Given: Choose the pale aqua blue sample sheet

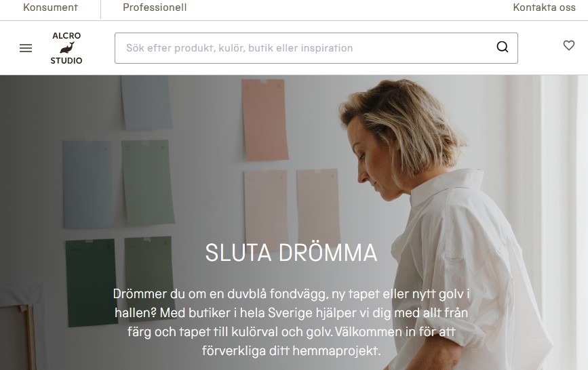Looking at the screenshot, I should 88,184.
